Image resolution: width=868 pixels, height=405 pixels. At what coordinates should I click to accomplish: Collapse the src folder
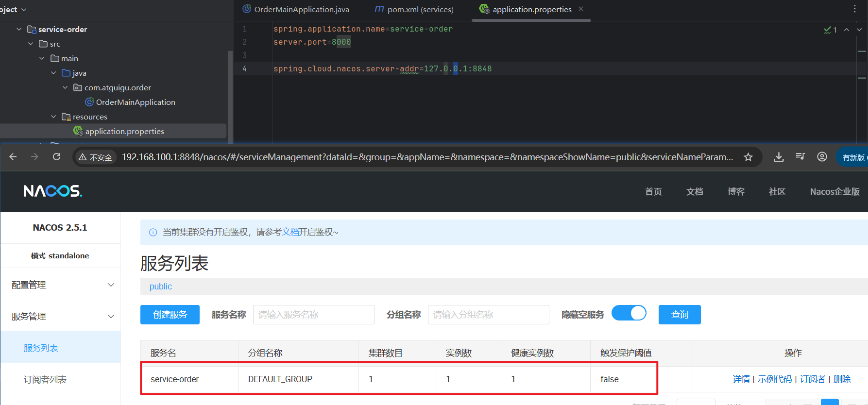point(31,44)
